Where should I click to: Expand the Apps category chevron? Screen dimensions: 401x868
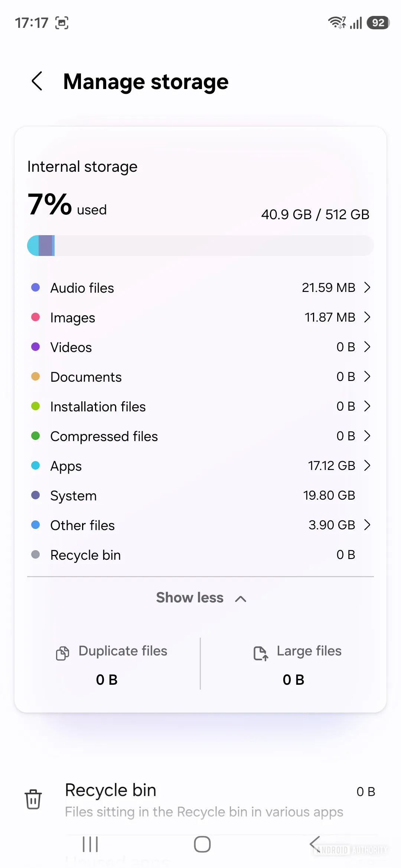367,466
